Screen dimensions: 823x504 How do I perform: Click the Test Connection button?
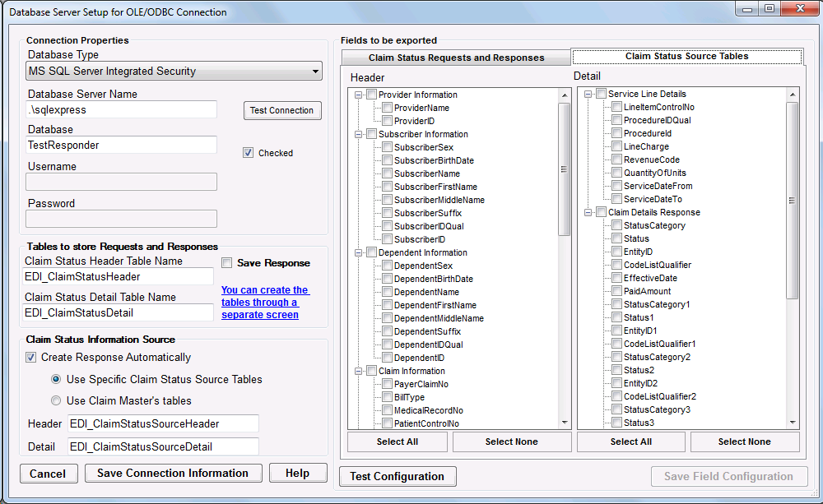pyautogui.click(x=281, y=110)
